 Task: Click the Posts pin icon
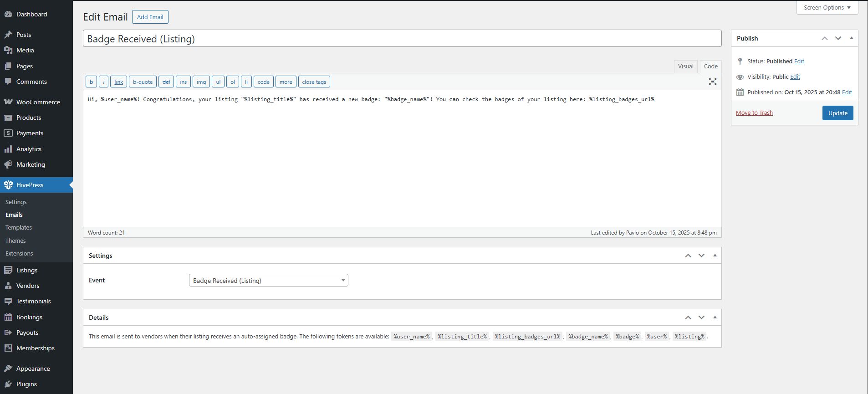coord(8,35)
